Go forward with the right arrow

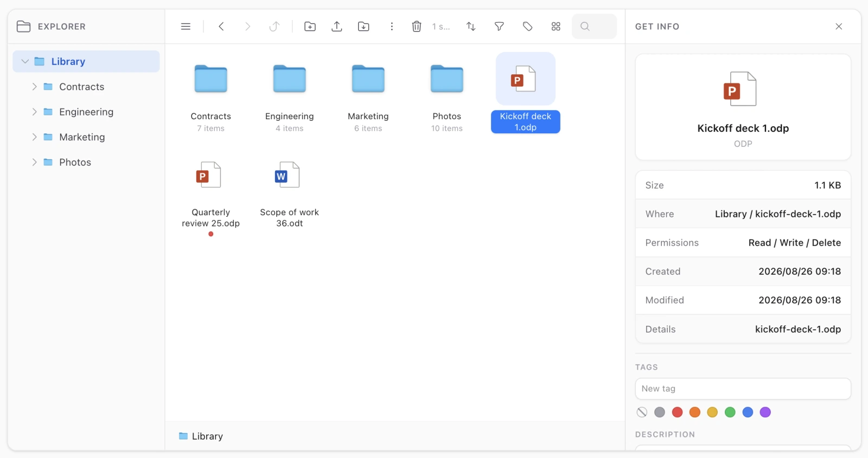[x=247, y=27]
